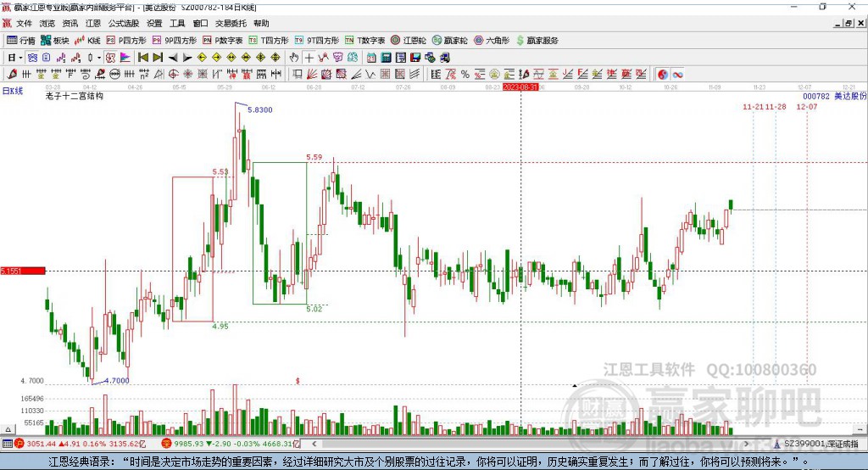Open the 赢家服务 service page
This screenshot has height=470, width=868.
[537, 41]
